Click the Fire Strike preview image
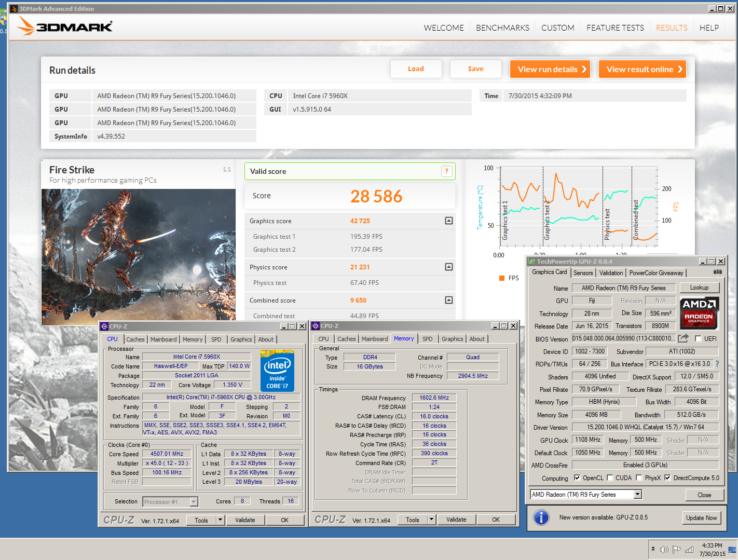 point(139,257)
